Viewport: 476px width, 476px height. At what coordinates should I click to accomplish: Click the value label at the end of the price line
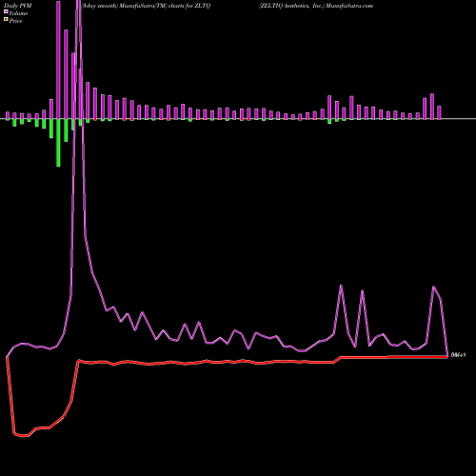[458, 355]
